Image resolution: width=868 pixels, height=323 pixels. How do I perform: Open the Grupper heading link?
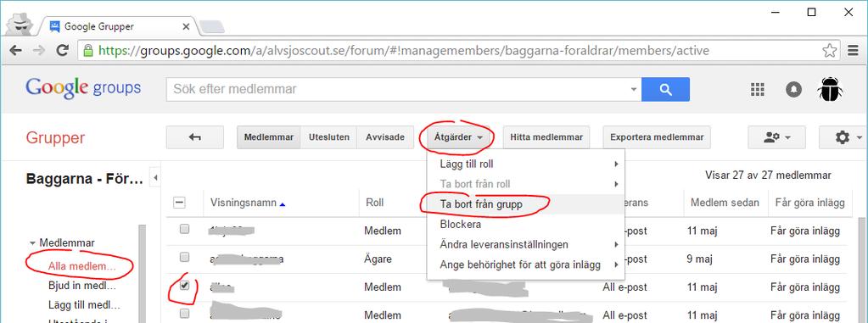click(x=55, y=137)
